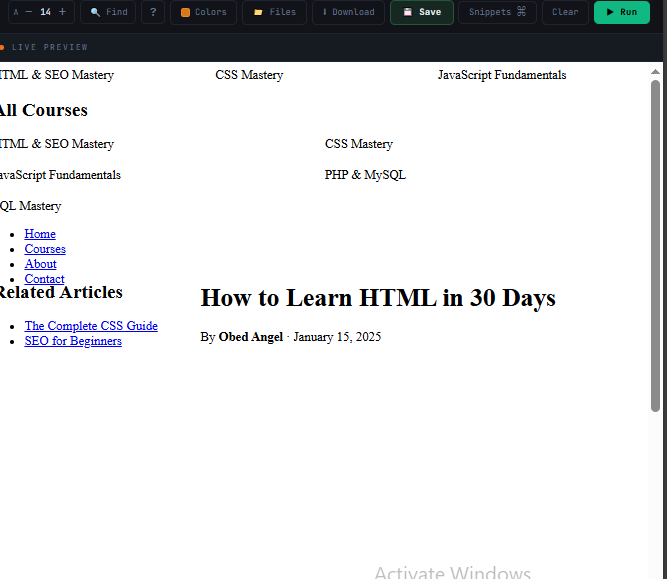Click 'JavaScript Fundamentals' in the top row

point(502,75)
